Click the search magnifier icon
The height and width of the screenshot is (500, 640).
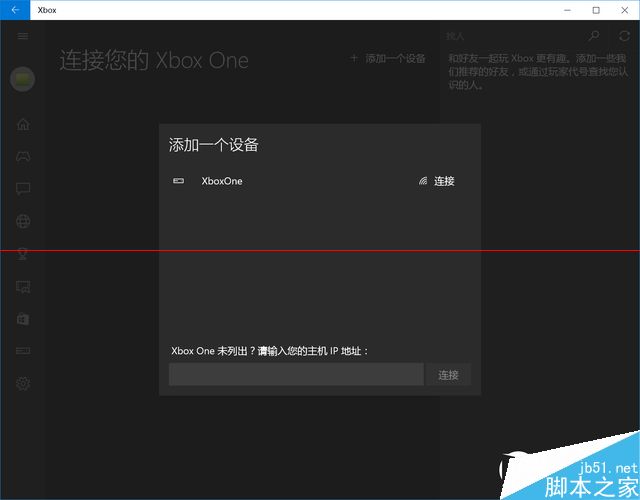click(594, 36)
